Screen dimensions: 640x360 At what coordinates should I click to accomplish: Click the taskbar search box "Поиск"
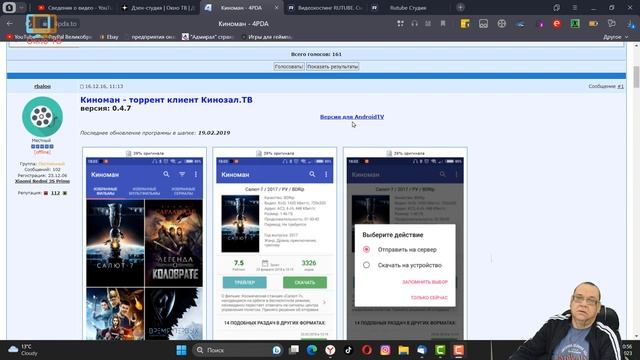click(x=238, y=350)
